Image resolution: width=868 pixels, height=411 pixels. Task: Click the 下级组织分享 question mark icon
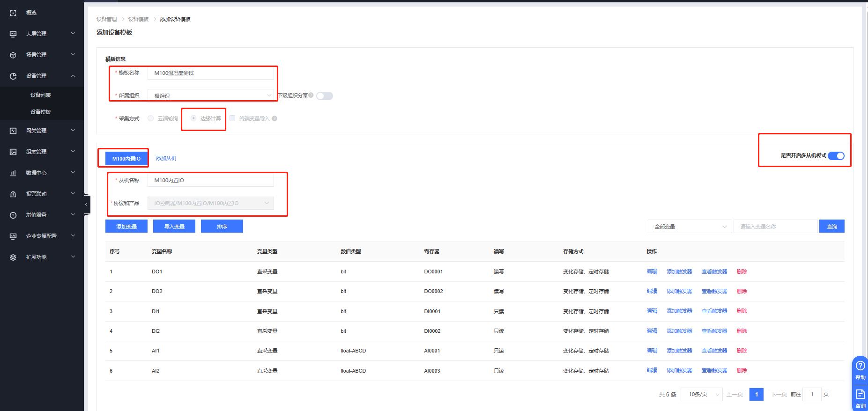click(x=311, y=95)
